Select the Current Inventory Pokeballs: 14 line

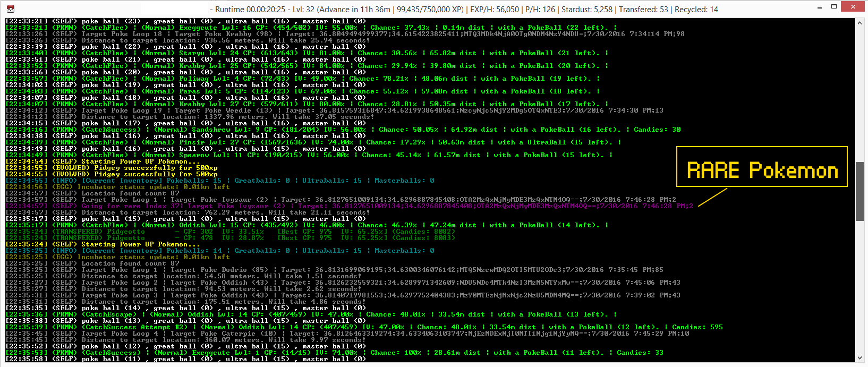(220, 251)
